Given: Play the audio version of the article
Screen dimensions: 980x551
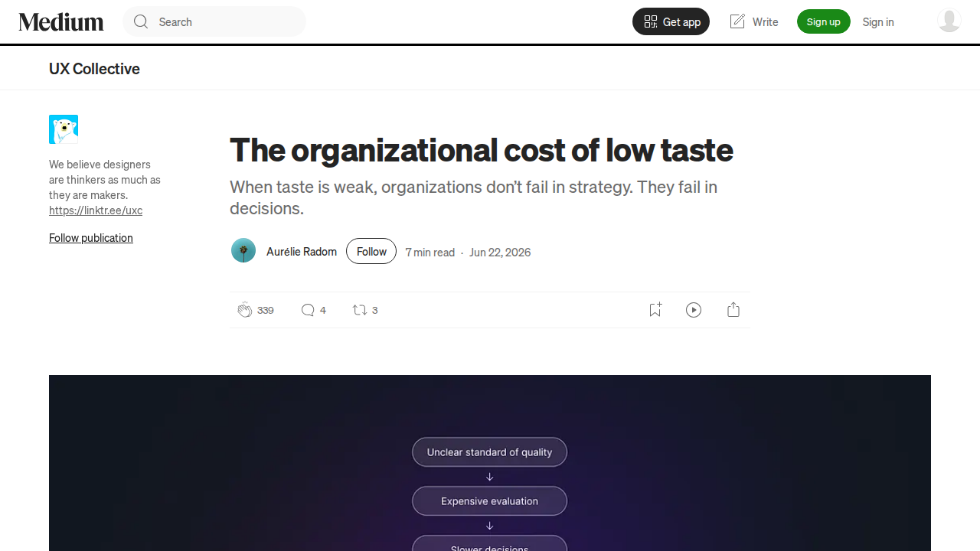Looking at the screenshot, I should click(x=694, y=310).
